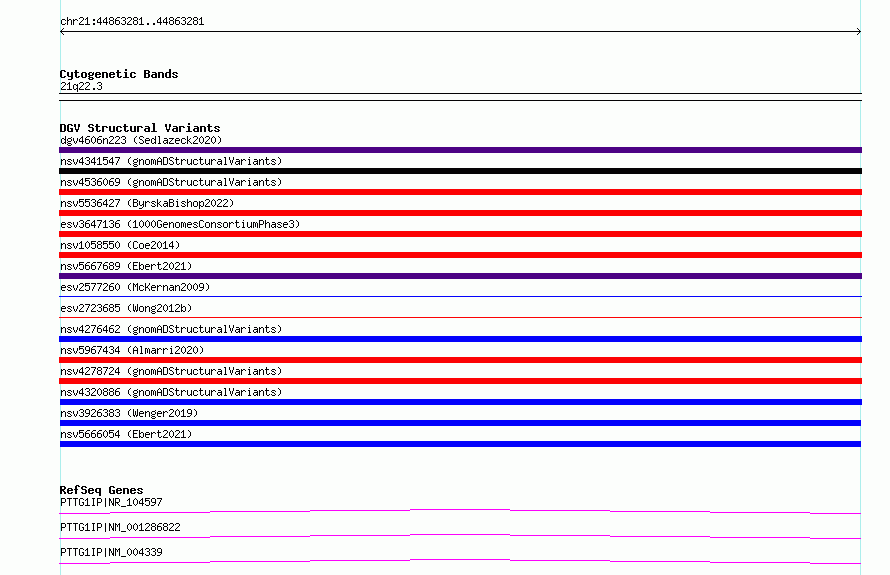Click the 21q22.3 band label

(81, 86)
